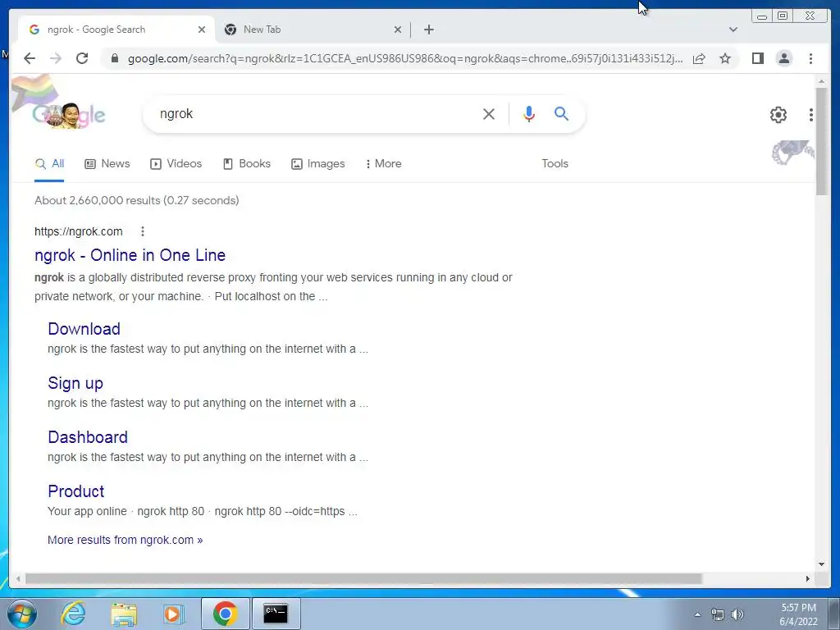
Task: Open the Sign up sitelink
Action: coord(75,383)
